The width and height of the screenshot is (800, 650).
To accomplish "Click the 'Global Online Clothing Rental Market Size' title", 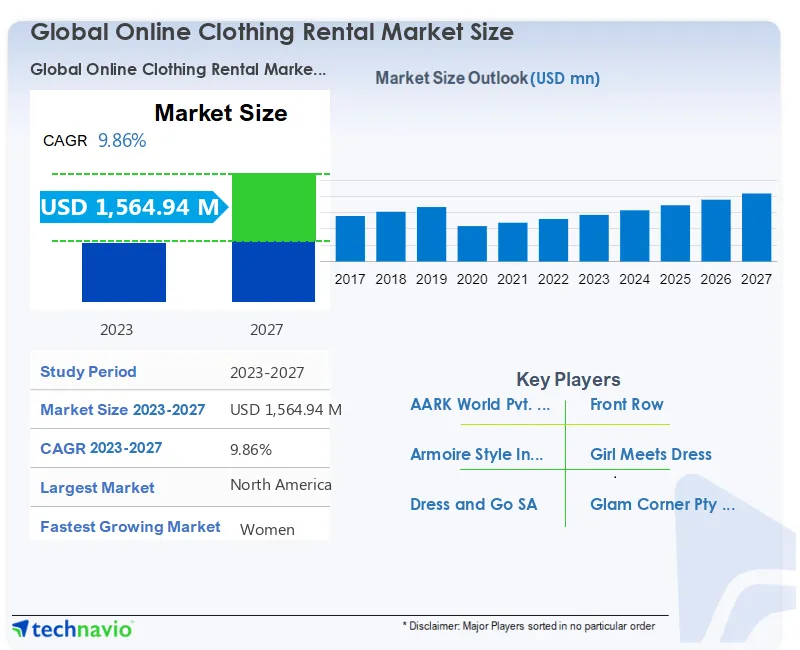I will pos(272,32).
